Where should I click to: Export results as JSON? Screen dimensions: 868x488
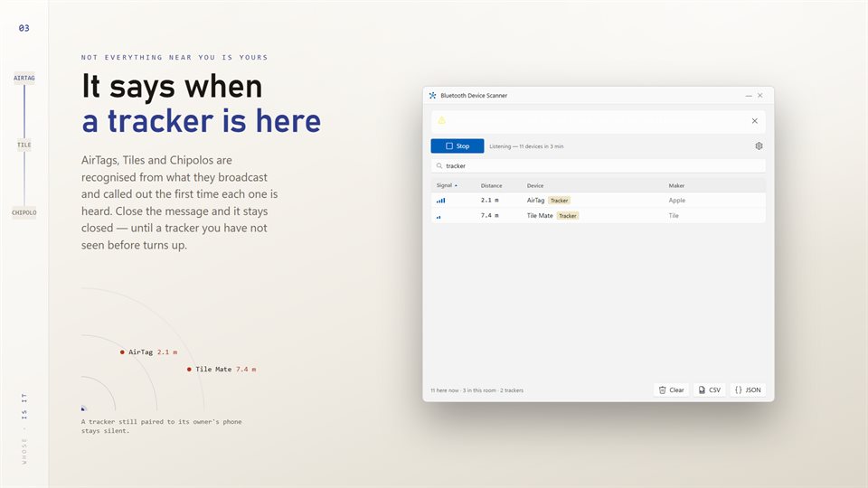pyautogui.click(x=748, y=390)
